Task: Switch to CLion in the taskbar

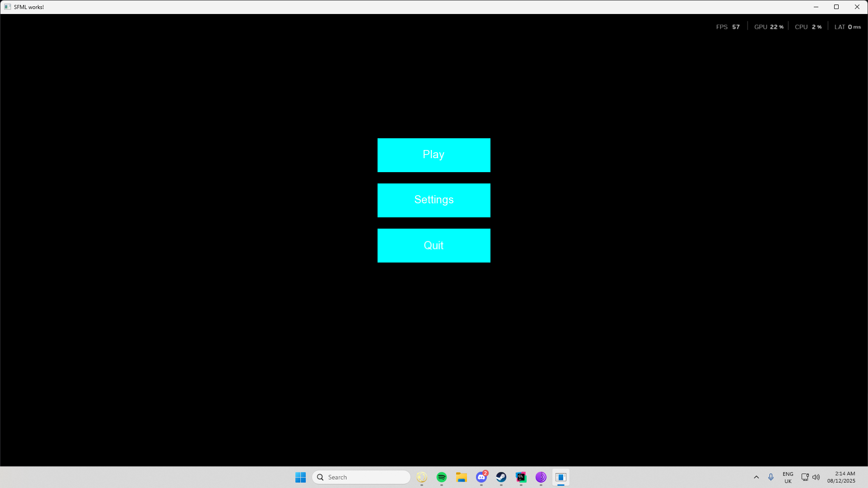Action: pos(521,477)
